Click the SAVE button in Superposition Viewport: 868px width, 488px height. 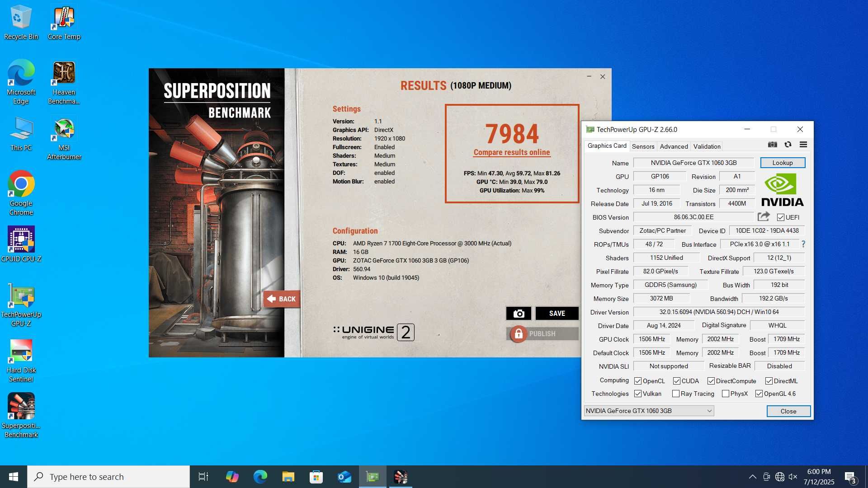point(557,314)
